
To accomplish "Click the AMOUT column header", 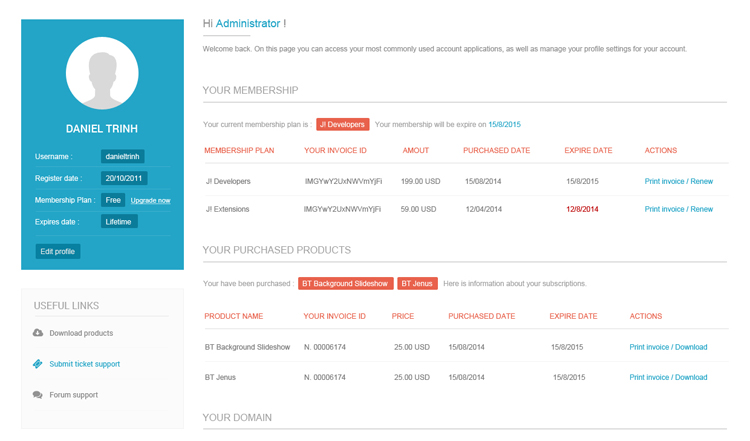I will pyautogui.click(x=416, y=150).
